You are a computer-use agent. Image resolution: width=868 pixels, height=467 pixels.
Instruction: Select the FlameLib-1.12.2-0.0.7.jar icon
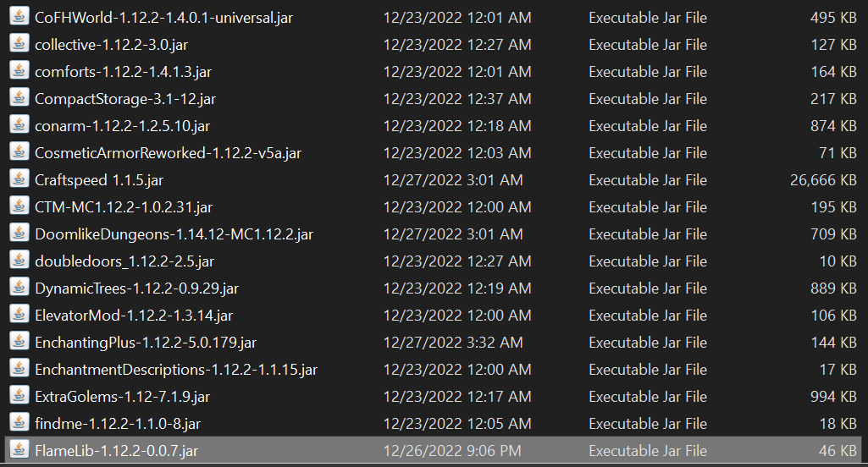tap(19, 449)
